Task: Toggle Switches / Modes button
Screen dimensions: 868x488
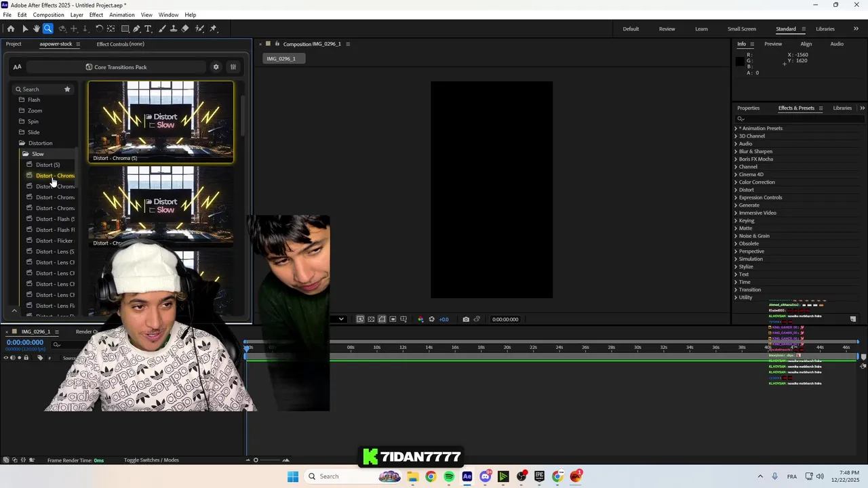Action: 151,460
